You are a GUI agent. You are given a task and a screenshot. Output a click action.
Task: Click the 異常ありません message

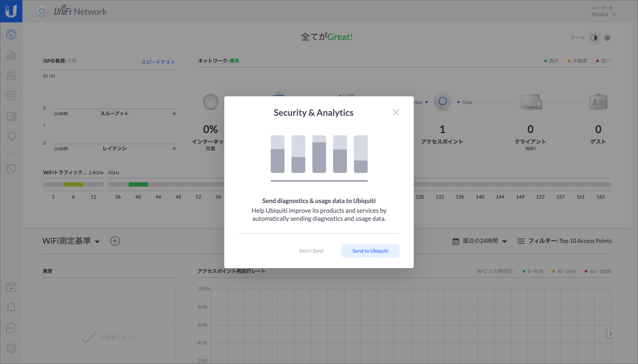click(x=119, y=337)
